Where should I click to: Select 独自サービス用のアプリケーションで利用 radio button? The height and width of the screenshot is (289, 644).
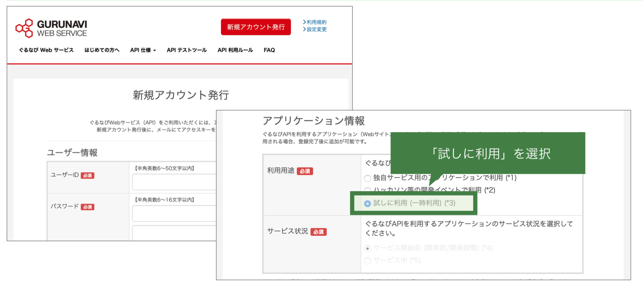point(367,178)
